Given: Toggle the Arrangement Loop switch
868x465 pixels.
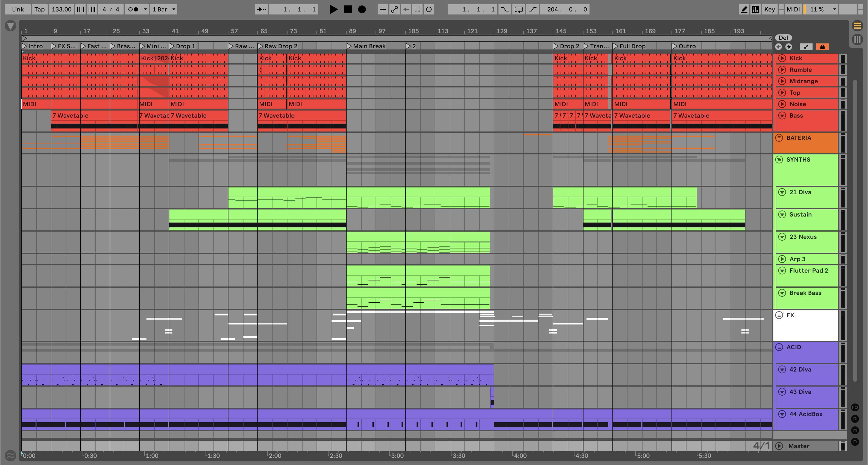Looking at the screenshot, I should pyautogui.click(x=519, y=9).
